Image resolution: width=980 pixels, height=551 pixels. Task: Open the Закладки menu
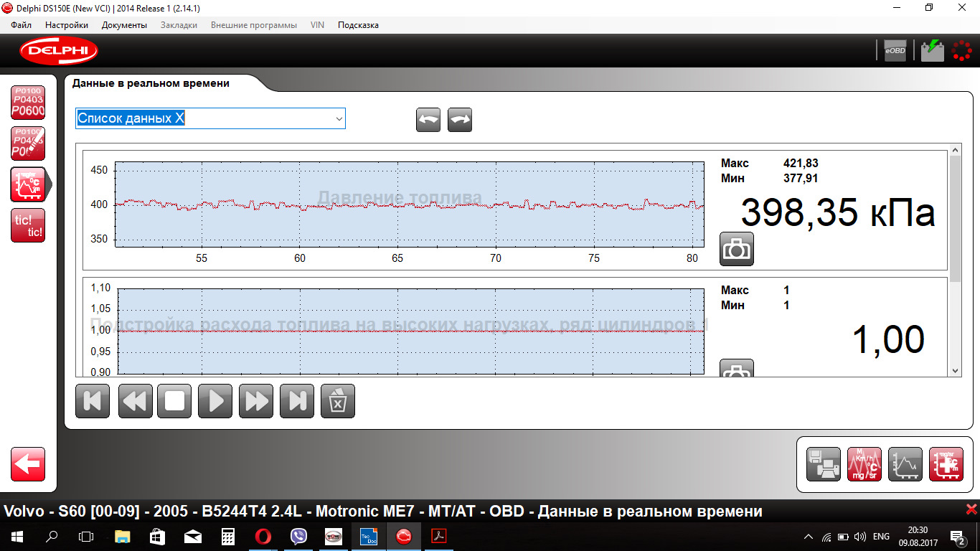click(x=179, y=25)
